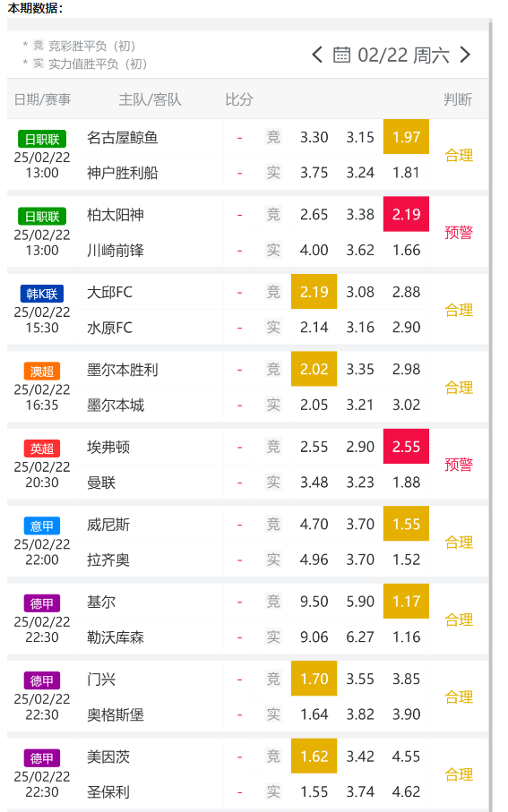508x812 pixels.
Task: Click the 合理 judgment for 威尼斯 match
Action: tap(459, 543)
